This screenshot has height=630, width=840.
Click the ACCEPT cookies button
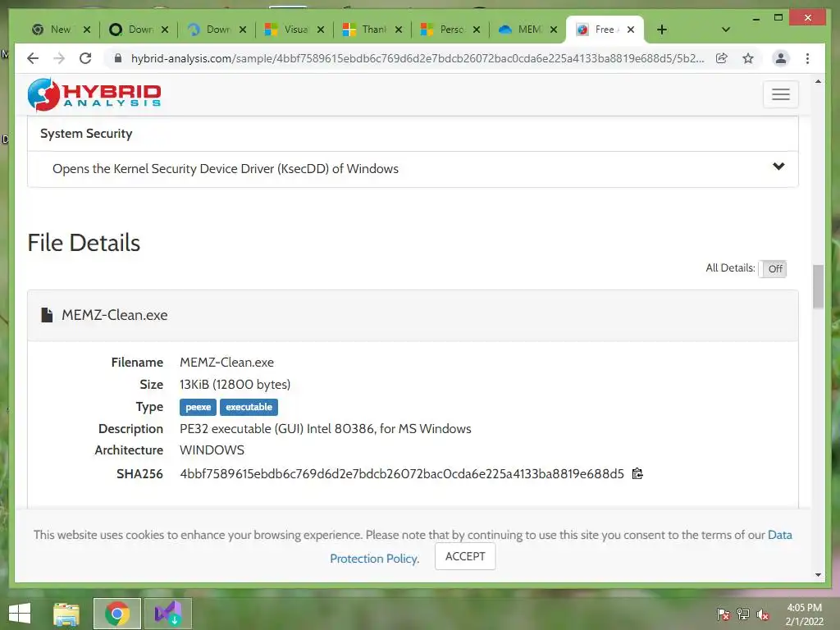pos(465,557)
